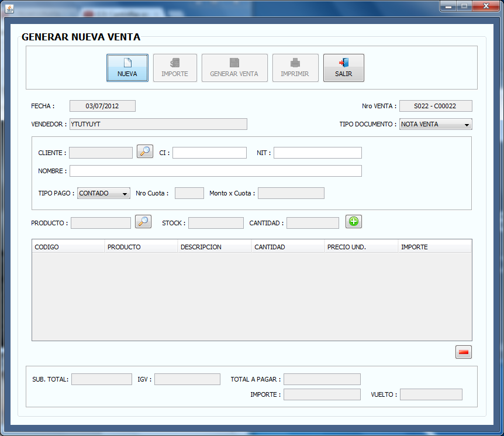This screenshot has height=436, width=504.
Task: Open the product search magnifier icon
Action: (143, 222)
